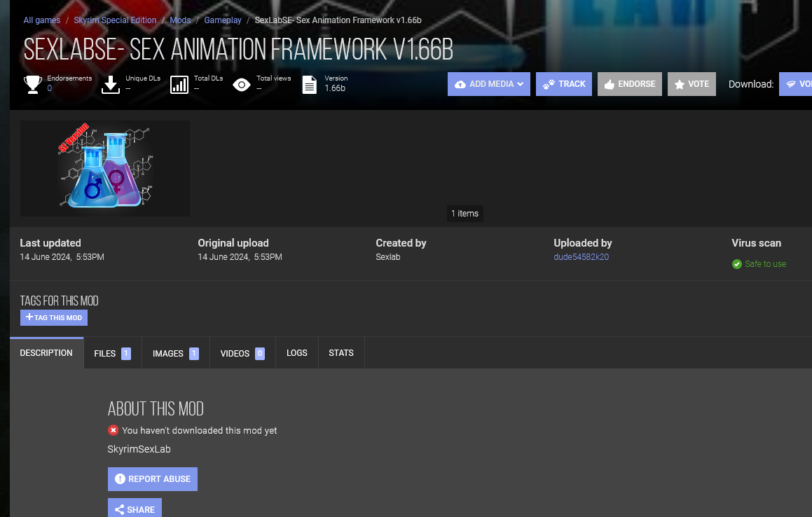Click the red not-downloaded X icon
812x517 pixels.
[113, 431]
